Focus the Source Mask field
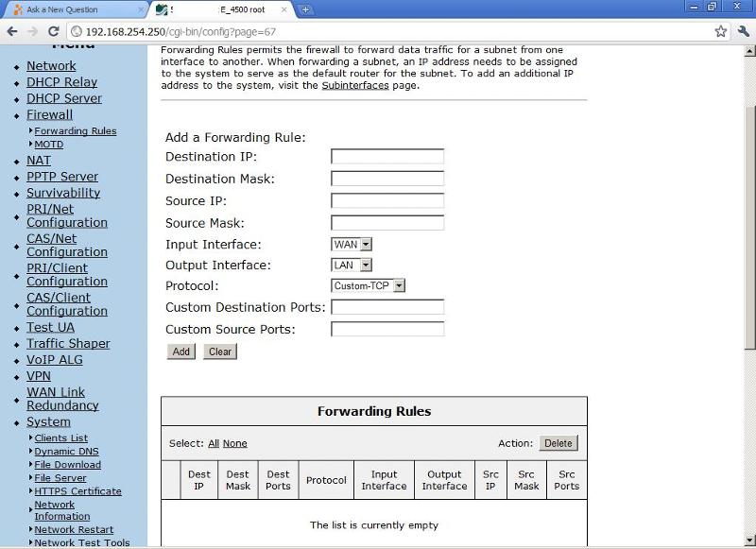The height and width of the screenshot is (549, 756). [387, 223]
